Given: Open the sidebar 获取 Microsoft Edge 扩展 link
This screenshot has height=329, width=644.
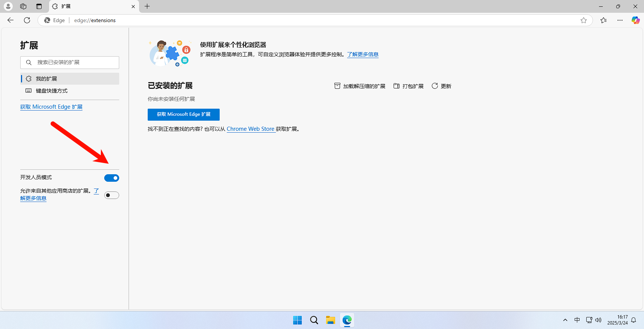Looking at the screenshot, I should coord(51,107).
